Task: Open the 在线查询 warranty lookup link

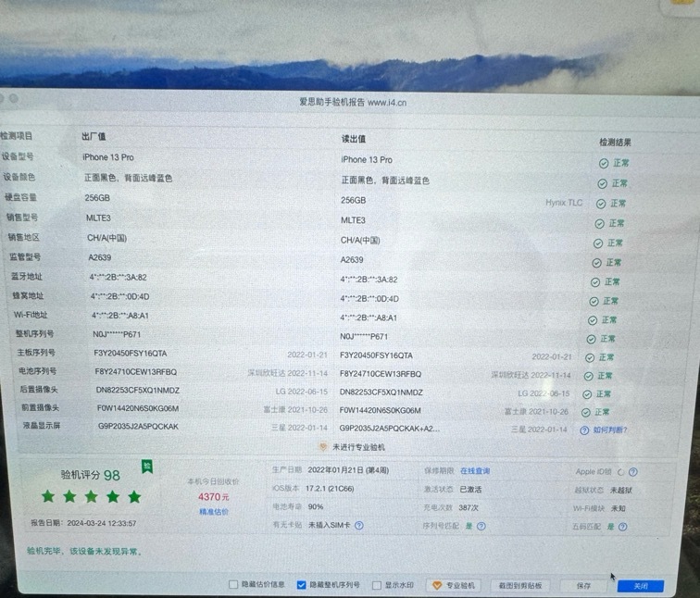Action: pos(475,471)
